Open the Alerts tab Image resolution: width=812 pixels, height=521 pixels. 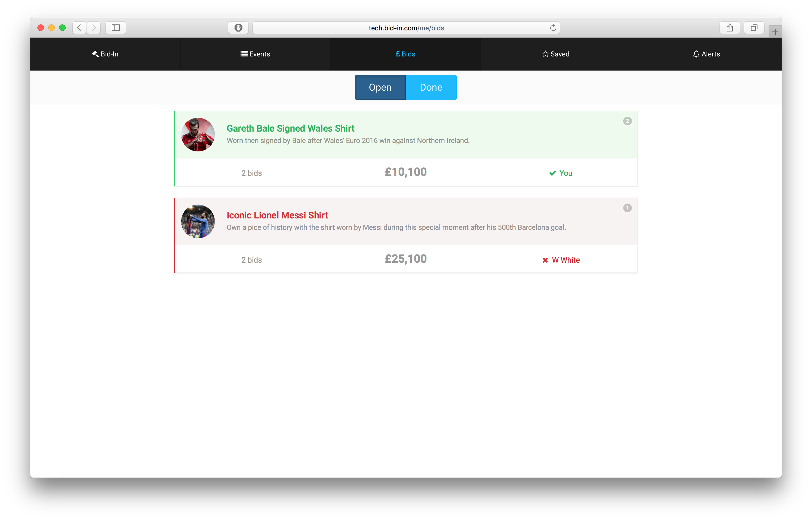pyautogui.click(x=706, y=54)
